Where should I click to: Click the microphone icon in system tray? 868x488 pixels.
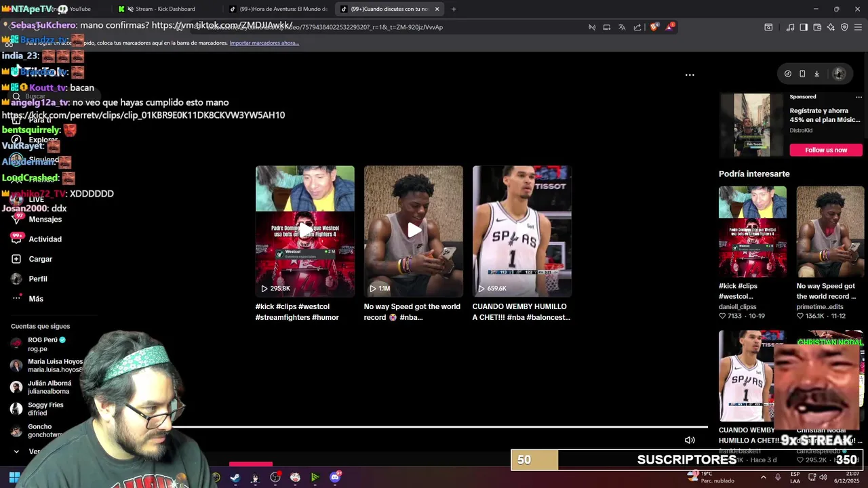[x=778, y=477]
